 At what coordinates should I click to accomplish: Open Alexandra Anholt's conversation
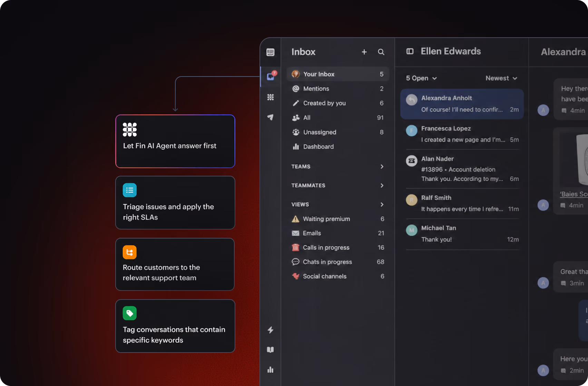coord(462,104)
